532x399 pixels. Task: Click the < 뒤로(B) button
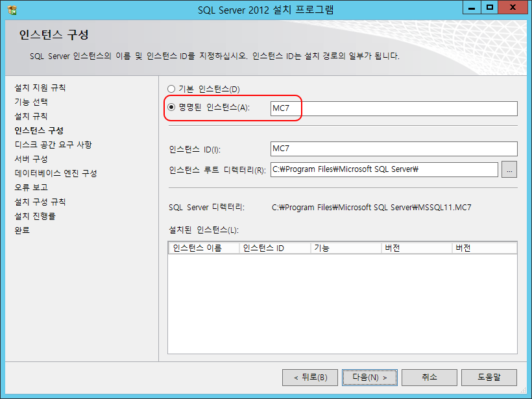(310, 378)
